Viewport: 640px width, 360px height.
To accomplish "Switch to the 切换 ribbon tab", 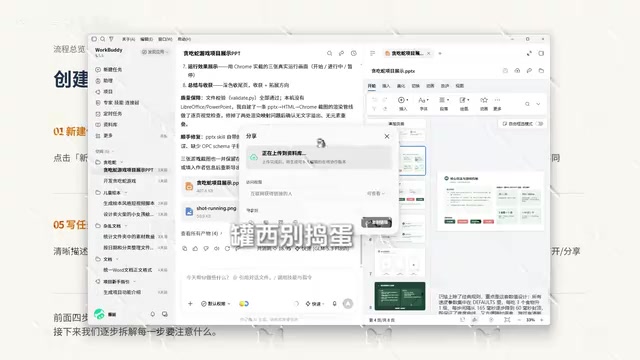I will coord(416,86).
